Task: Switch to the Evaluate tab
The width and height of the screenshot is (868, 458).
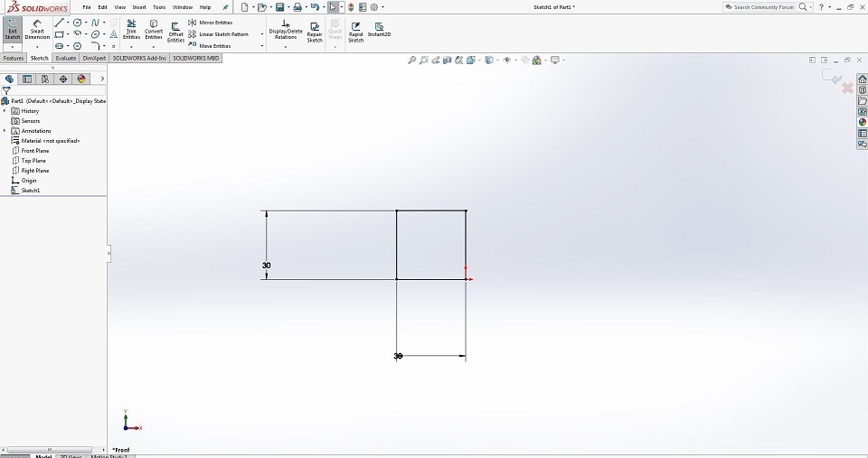Action: [x=65, y=58]
